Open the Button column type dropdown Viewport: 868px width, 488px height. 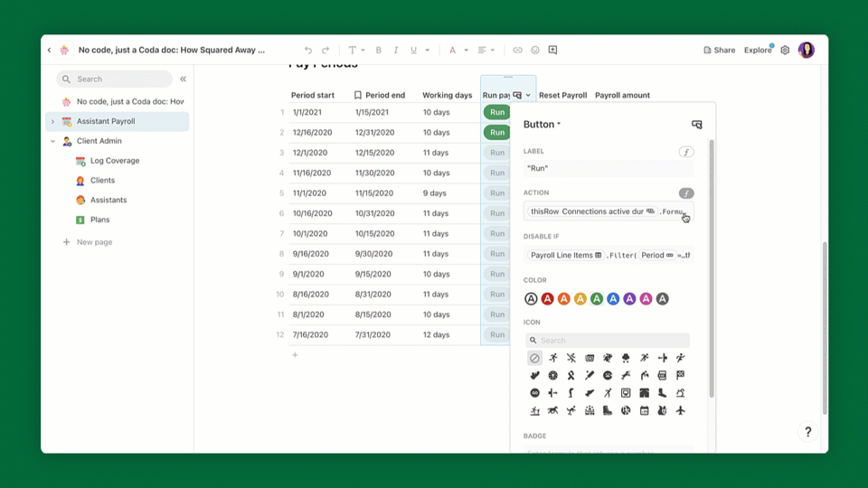click(x=542, y=125)
